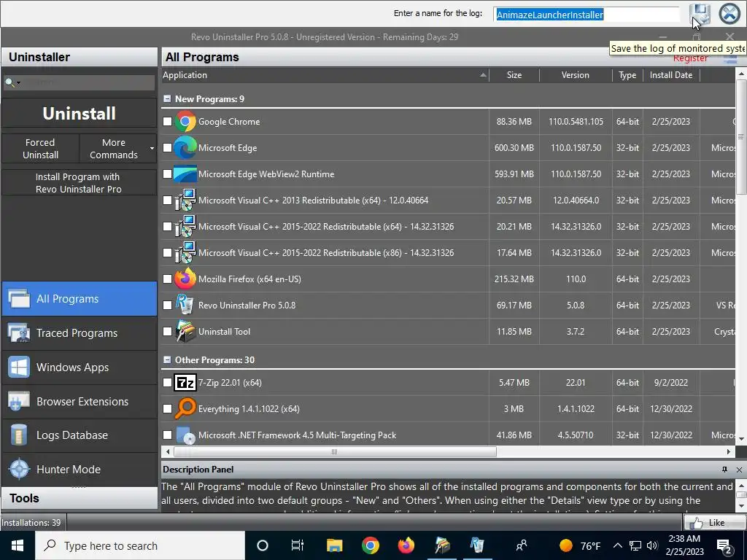Open Firefox from the taskbar
This screenshot has width=747, height=560.
tap(406, 545)
